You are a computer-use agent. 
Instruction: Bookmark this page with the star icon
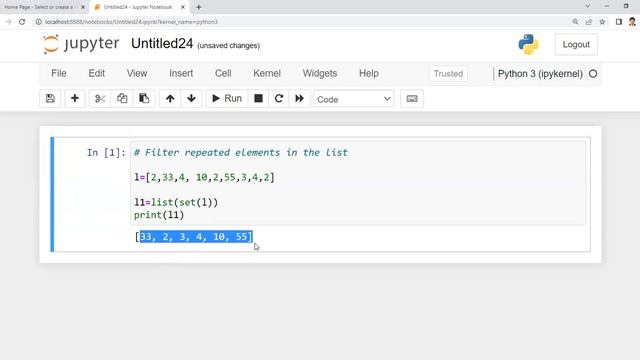click(x=602, y=22)
